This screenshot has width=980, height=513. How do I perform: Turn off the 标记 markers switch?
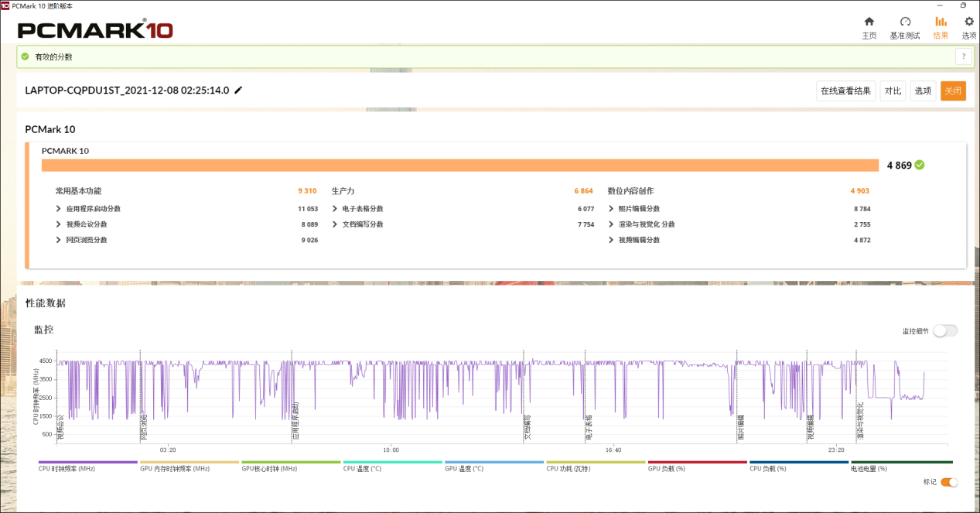pyautogui.click(x=948, y=482)
